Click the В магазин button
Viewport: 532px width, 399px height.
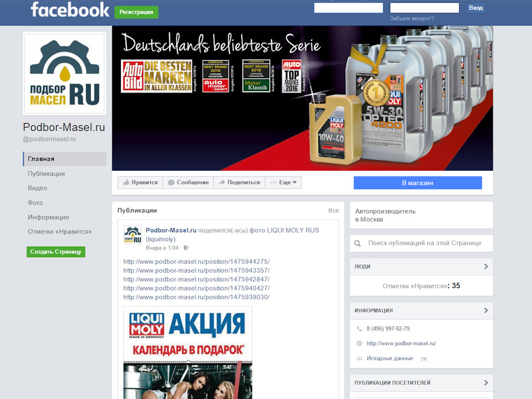coord(417,182)
